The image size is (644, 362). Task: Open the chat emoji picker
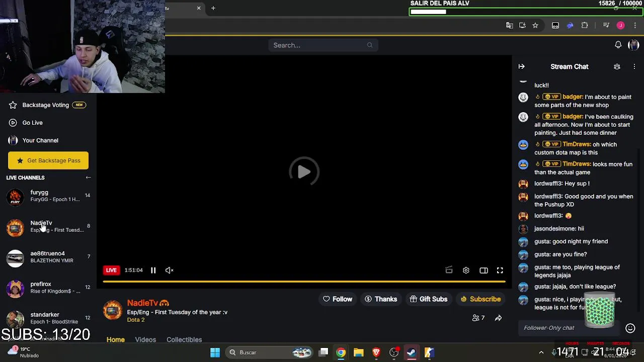(x=630, y=328)
